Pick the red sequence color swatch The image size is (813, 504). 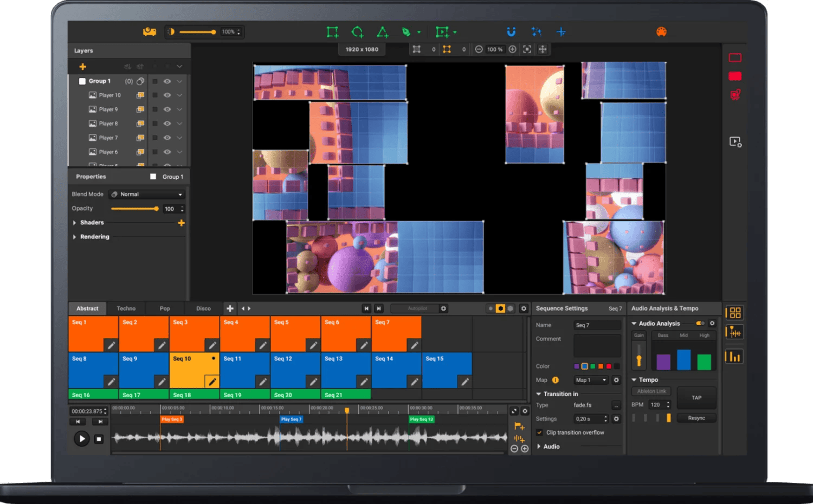coord(609,366)
